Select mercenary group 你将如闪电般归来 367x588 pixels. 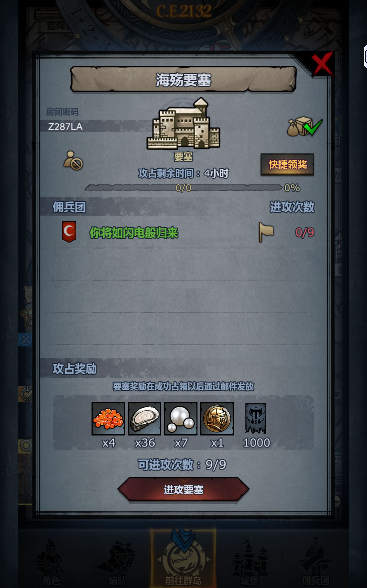pyautogui.click(x=134, y=232)
